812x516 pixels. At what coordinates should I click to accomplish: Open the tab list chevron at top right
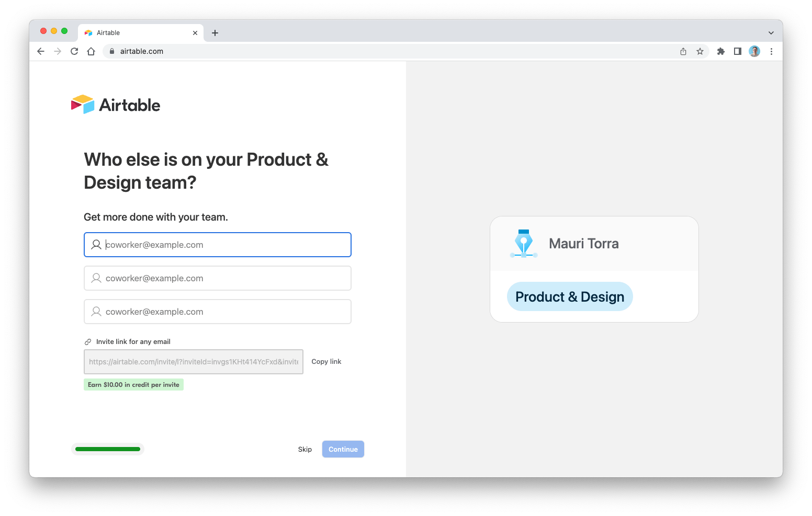[770, 32]
